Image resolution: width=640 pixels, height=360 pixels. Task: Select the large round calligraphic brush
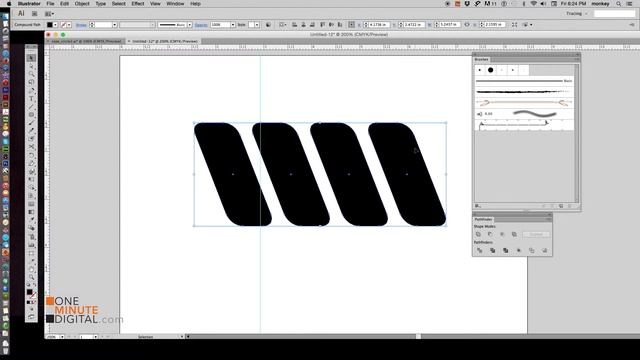491,70
